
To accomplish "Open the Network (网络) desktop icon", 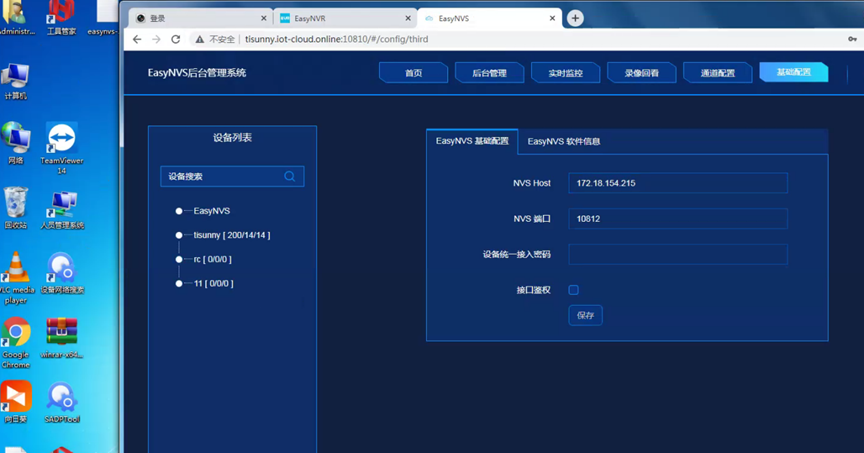I will [15, 143].
